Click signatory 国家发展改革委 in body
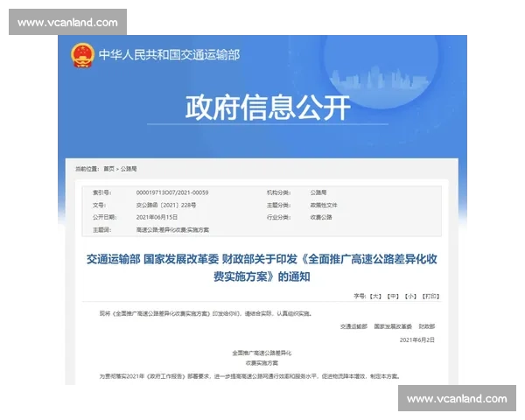The image size is (525, 420). pos(393,326)
